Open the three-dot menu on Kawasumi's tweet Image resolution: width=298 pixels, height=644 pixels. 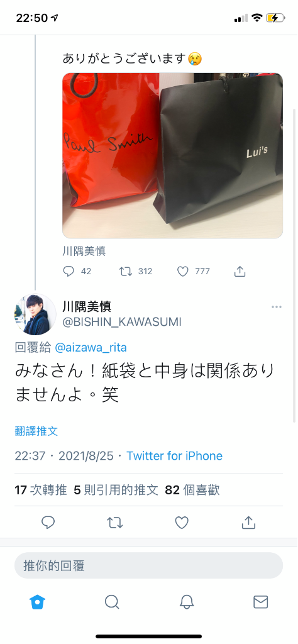(277, 307)
